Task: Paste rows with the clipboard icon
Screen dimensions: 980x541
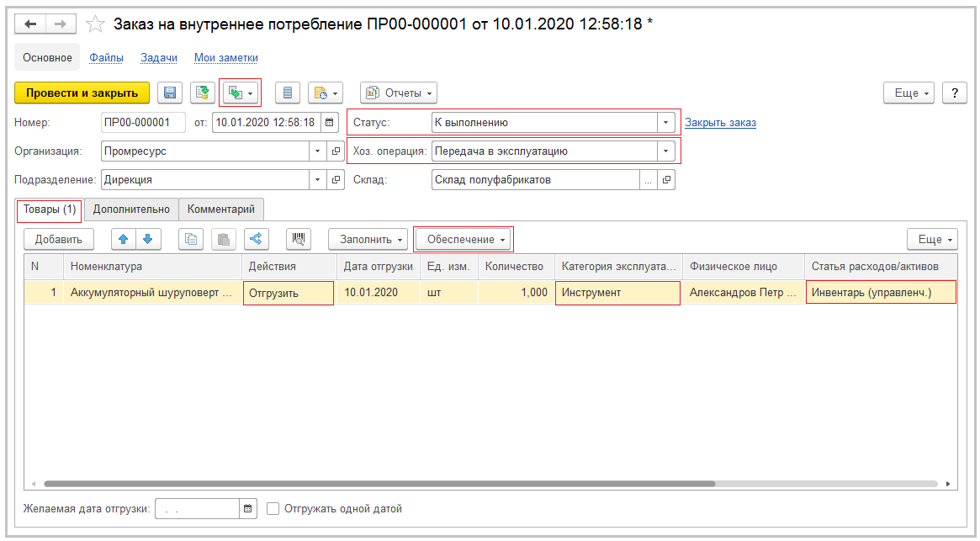Action: [x=224, y=240]
